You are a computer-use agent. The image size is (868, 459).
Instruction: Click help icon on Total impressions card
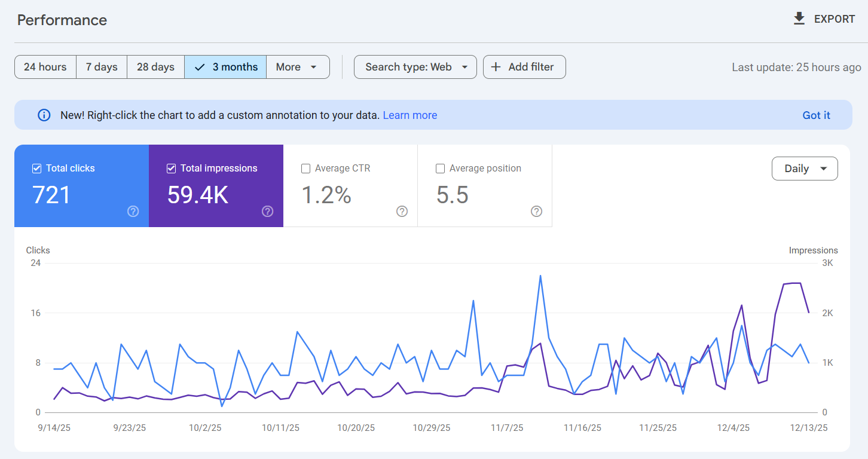(x=268, y=211)
